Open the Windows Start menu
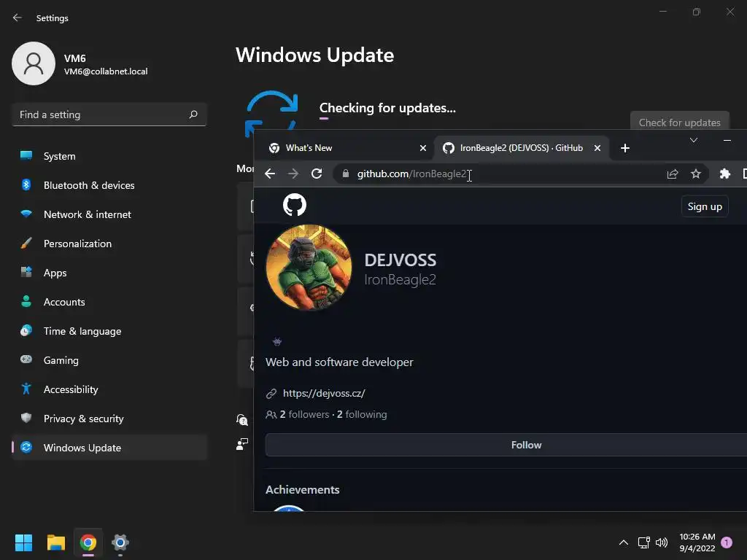Image resolution: width=747 pixels, height=560 pixels. 23,542
